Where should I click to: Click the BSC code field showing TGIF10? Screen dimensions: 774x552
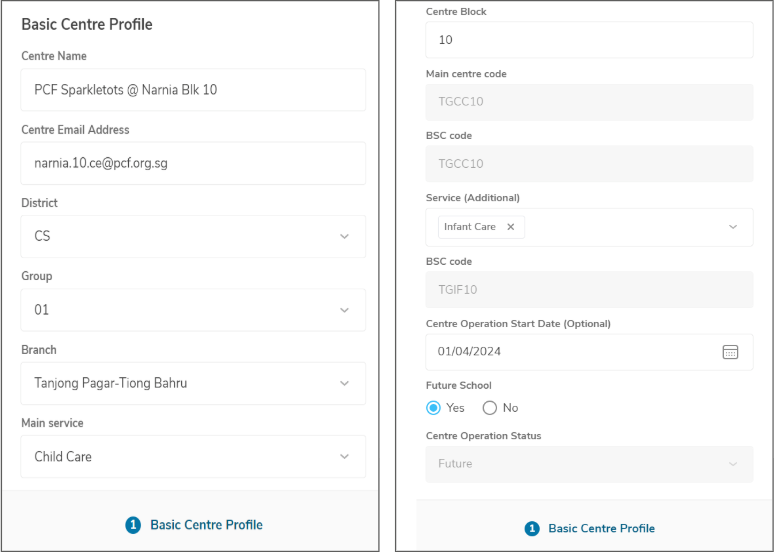coord(589,290)
